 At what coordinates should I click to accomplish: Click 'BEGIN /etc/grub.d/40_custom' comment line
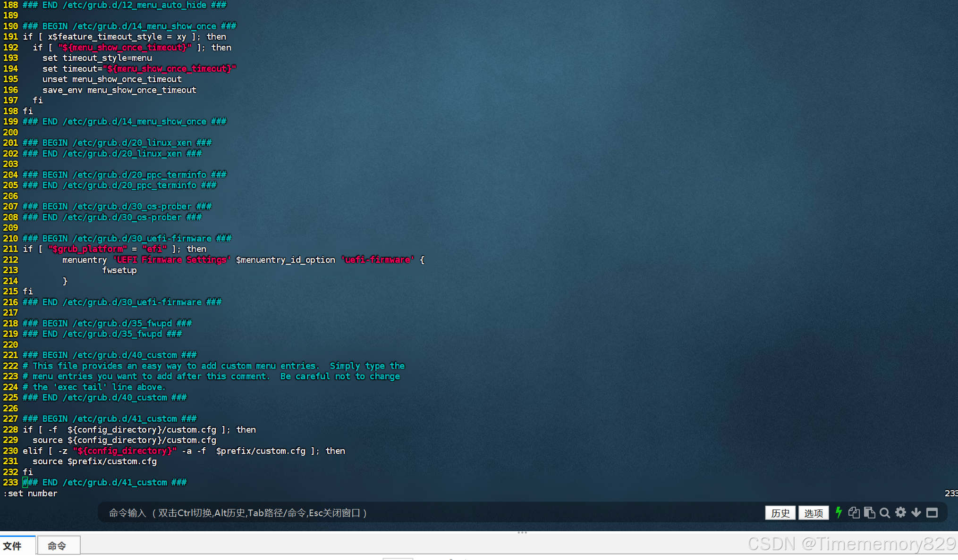(110, 355)
